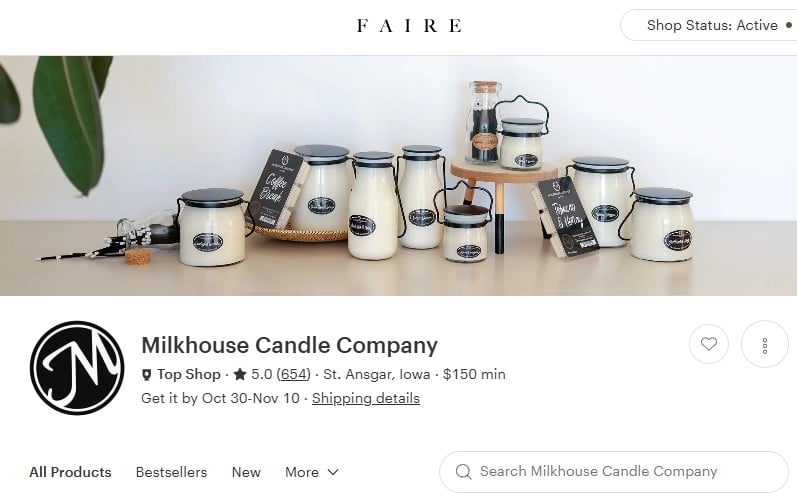Click the candle jars banner image
Viewport: 797px width, 498px height.
pyautogui.click(x=398, y=175)
